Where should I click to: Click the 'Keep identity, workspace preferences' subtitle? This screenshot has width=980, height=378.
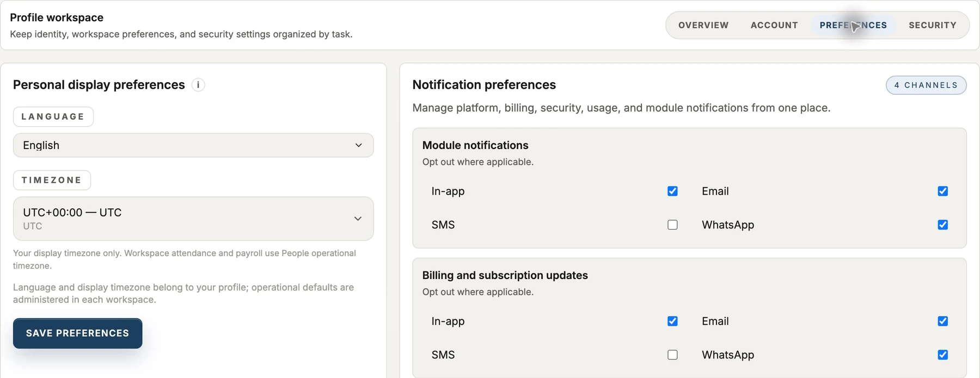point(181,34)
